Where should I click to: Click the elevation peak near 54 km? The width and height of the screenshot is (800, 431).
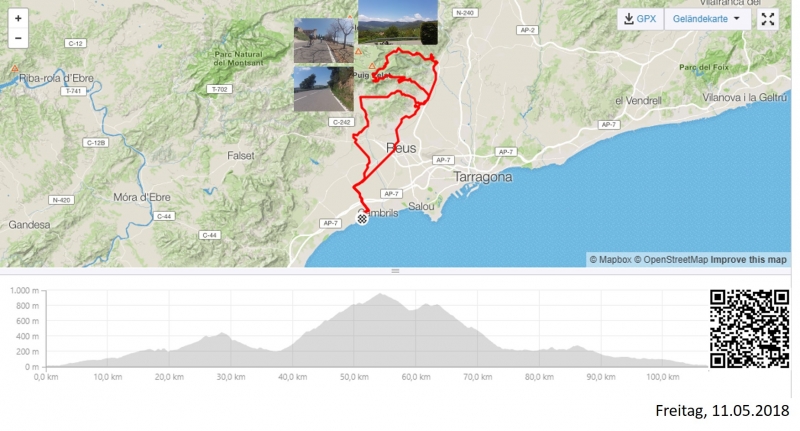pos(380,294)
